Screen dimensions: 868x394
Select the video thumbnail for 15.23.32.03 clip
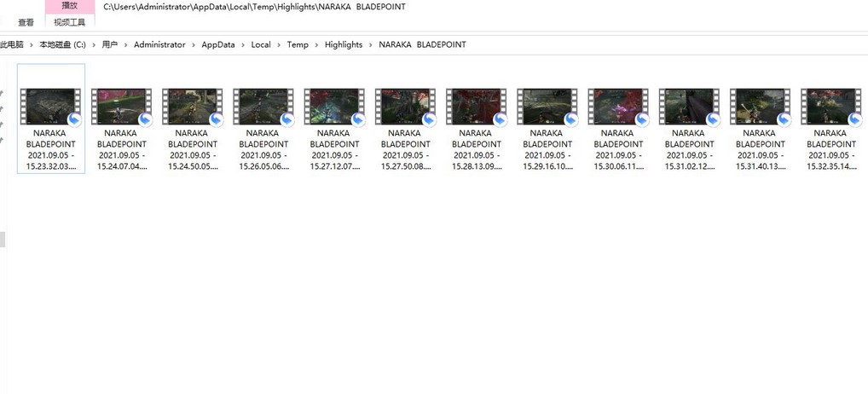point(50,107)
